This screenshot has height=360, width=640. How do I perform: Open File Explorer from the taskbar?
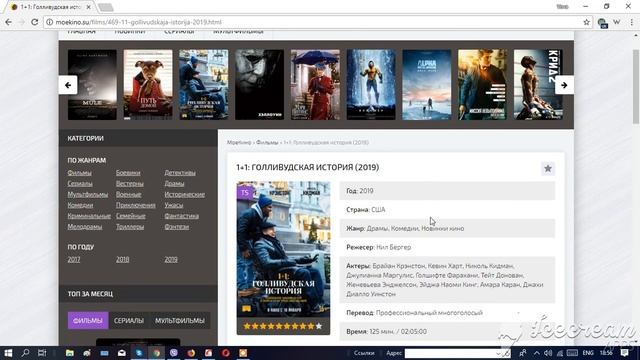70,353
